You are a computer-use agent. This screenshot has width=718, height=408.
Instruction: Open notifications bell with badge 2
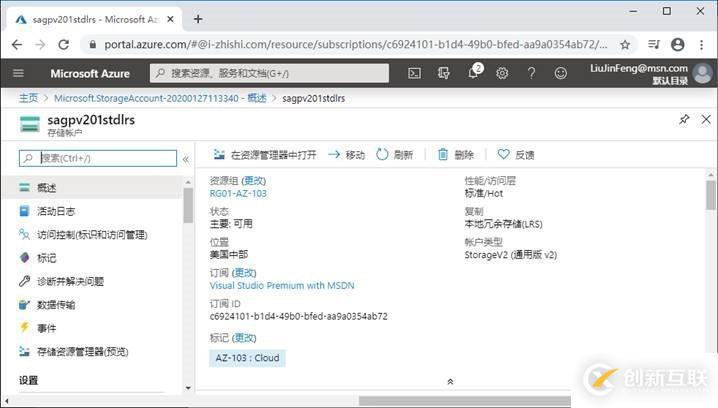click(473, 72)
